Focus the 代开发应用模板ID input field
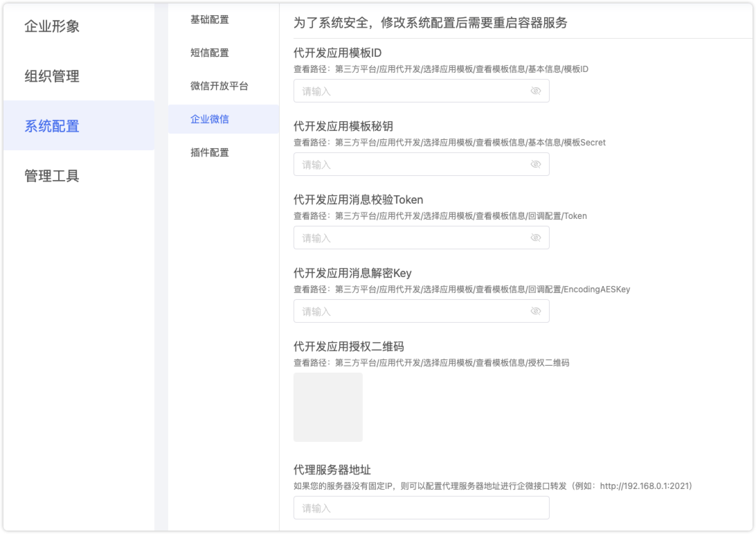This screenshot has height=534, width=756. point(408,91)
